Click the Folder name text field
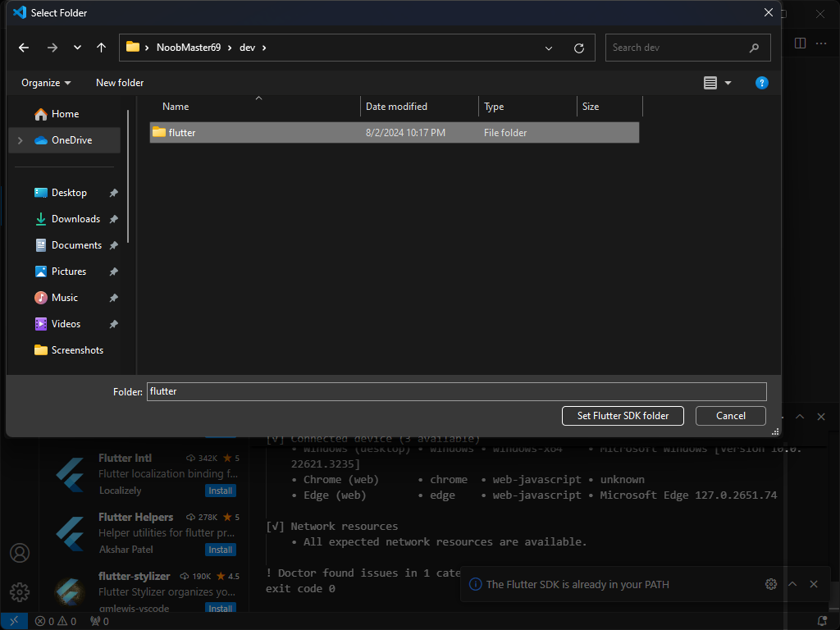The image size is (840, 630). point(456,391)
